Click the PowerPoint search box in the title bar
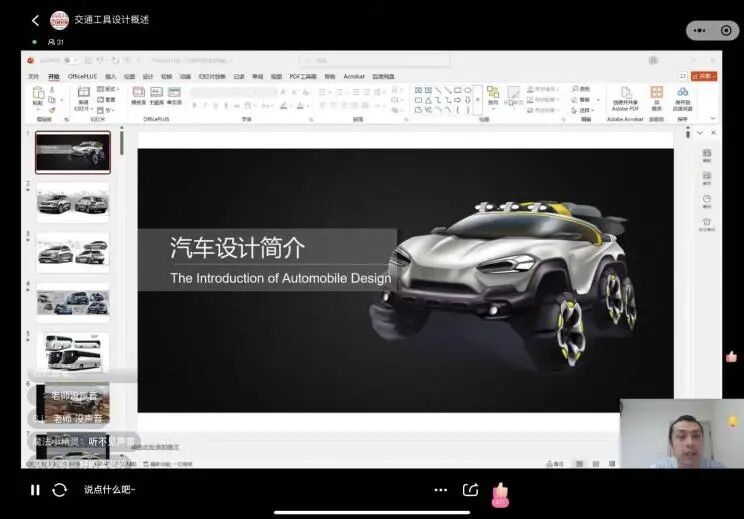This screenshot has width=744, height=519. (x=375, y=60)
